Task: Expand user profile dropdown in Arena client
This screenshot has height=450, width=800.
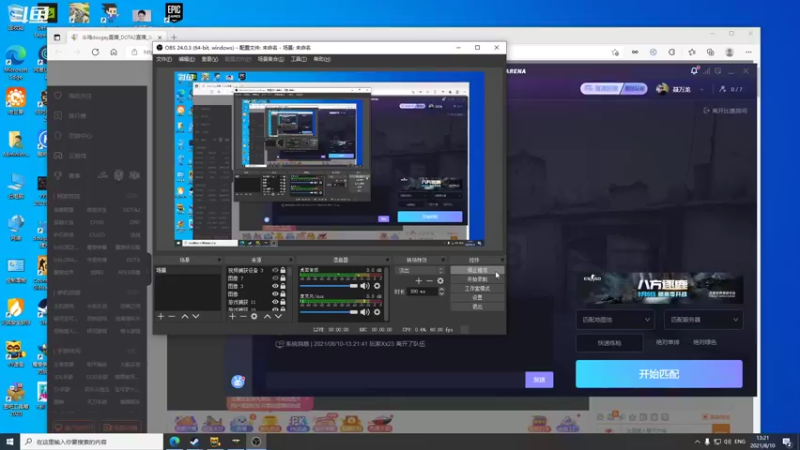Action: point(702,89)
